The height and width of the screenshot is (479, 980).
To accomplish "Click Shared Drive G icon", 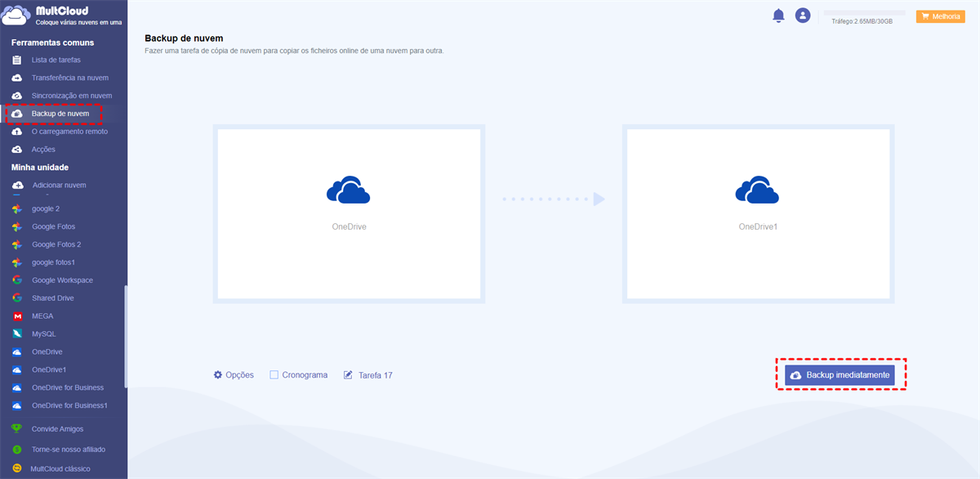I will click(16, 298).
